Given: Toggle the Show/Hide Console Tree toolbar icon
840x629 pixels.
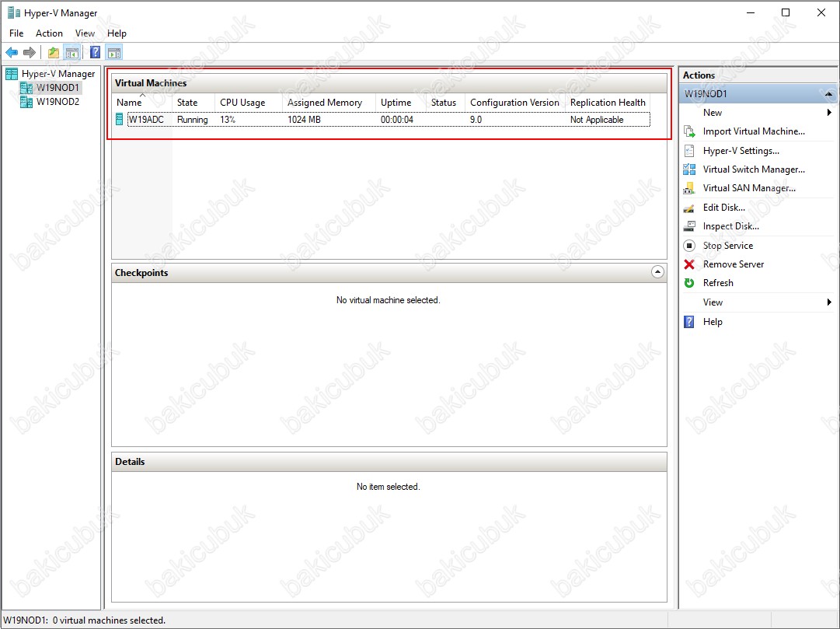Looking at the screenshot, I should [x=71, y=52].
